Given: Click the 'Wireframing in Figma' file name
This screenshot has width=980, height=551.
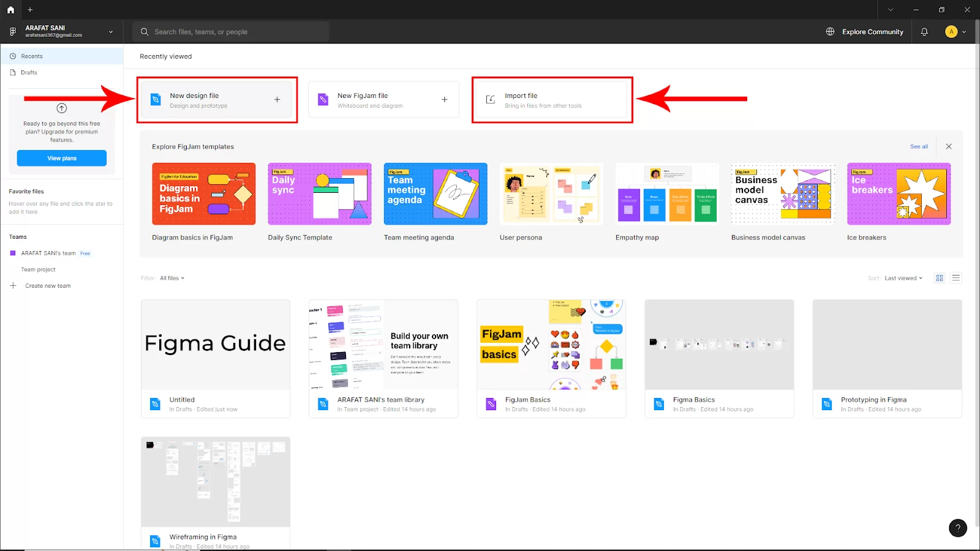Looking at the screenshot, I should [x=203, y=537].
